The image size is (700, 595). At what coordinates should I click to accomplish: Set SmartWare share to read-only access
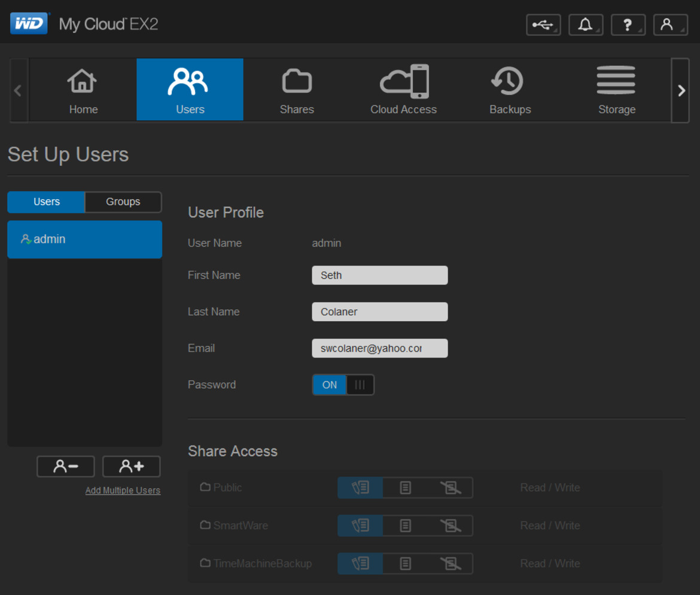(406, 526)
